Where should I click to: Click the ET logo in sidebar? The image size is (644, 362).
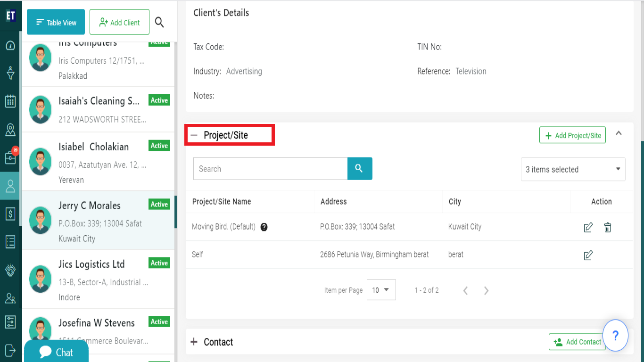click(10, 16)
